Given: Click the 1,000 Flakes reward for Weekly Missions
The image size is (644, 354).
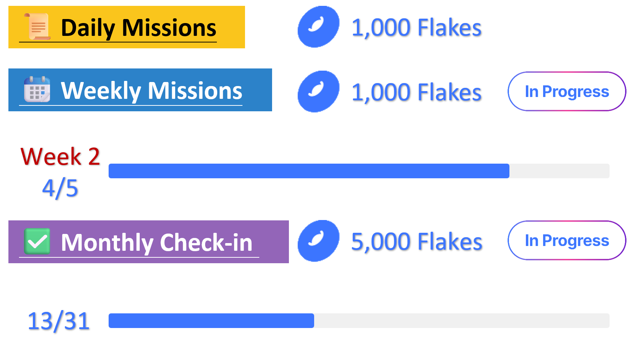Looking at the screenshot, I should click(x=416, y=92).
